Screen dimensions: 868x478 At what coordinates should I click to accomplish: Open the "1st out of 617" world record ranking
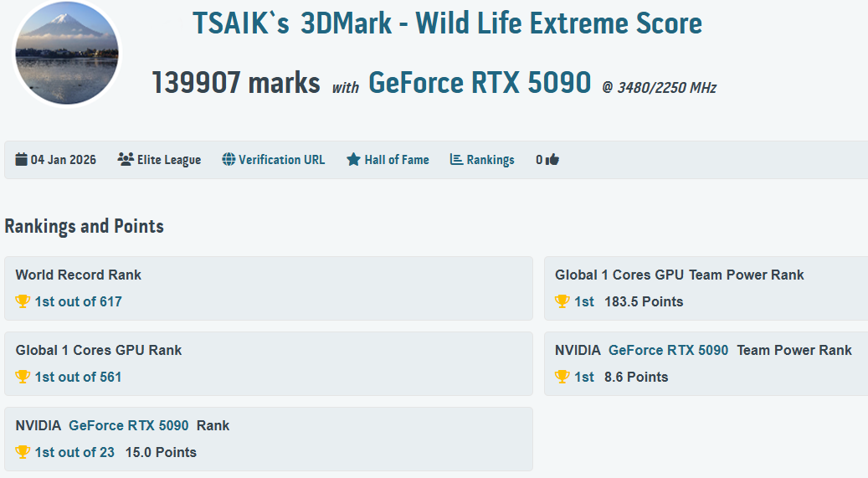[x=78, y=301]
